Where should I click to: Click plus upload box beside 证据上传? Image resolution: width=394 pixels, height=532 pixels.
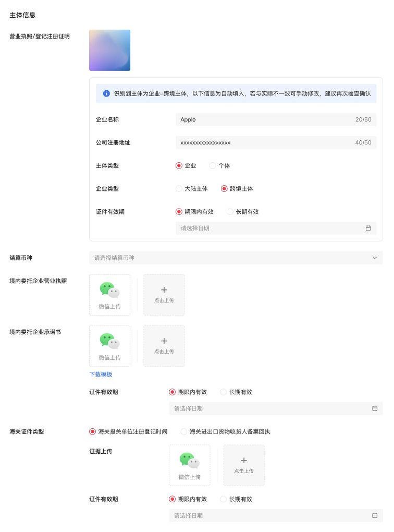(244, 465)
